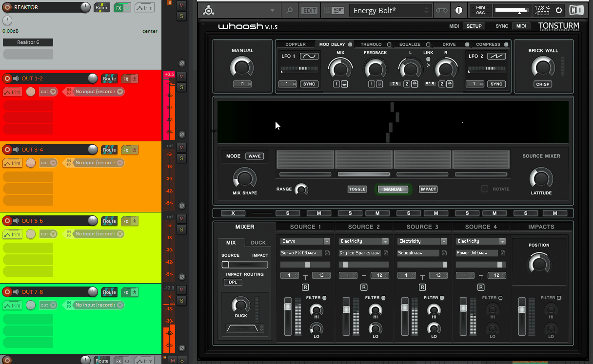Open the Source 4 Electricity category dropdown

click(481, 241)
